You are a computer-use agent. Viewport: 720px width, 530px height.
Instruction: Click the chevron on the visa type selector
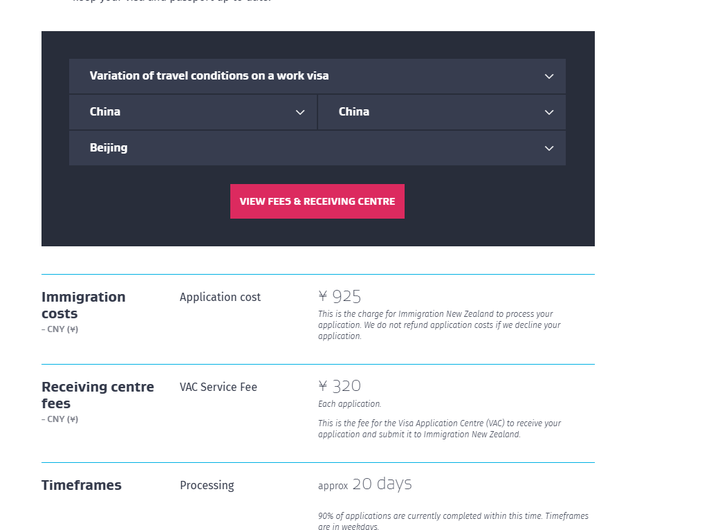(x=549, y=76)
